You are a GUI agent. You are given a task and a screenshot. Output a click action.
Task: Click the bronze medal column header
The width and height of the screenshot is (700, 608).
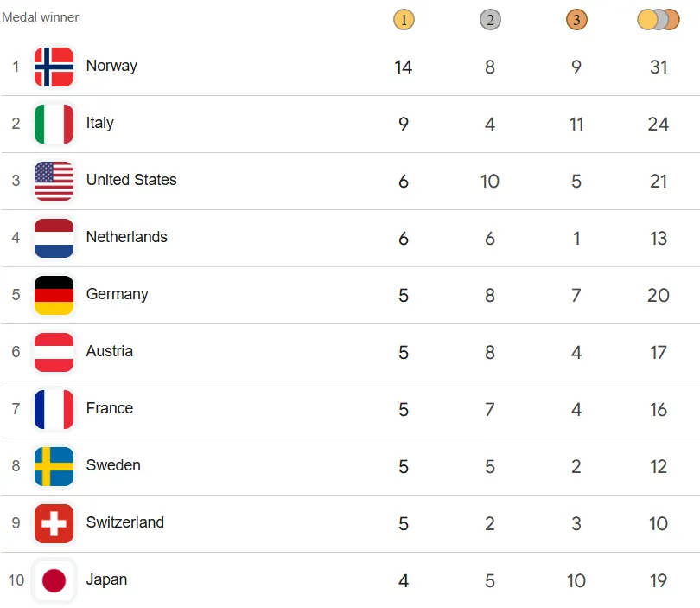coord(576,19)
